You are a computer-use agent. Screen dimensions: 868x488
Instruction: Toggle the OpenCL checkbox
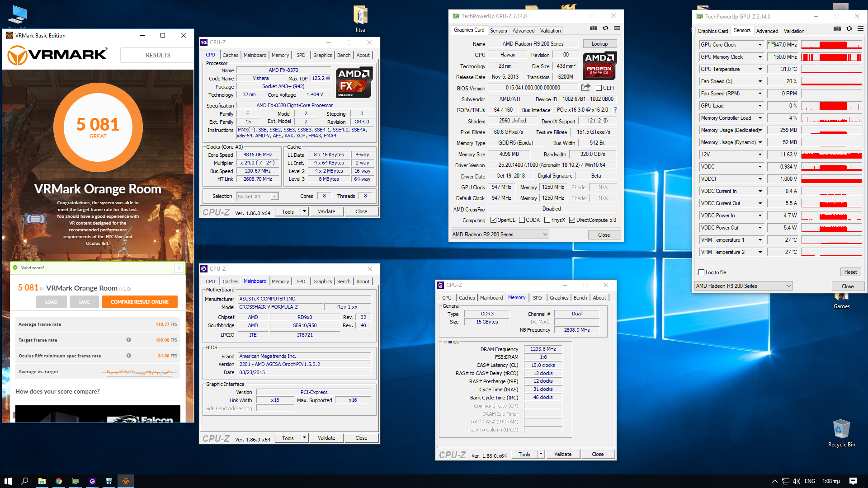click(493, 220)
